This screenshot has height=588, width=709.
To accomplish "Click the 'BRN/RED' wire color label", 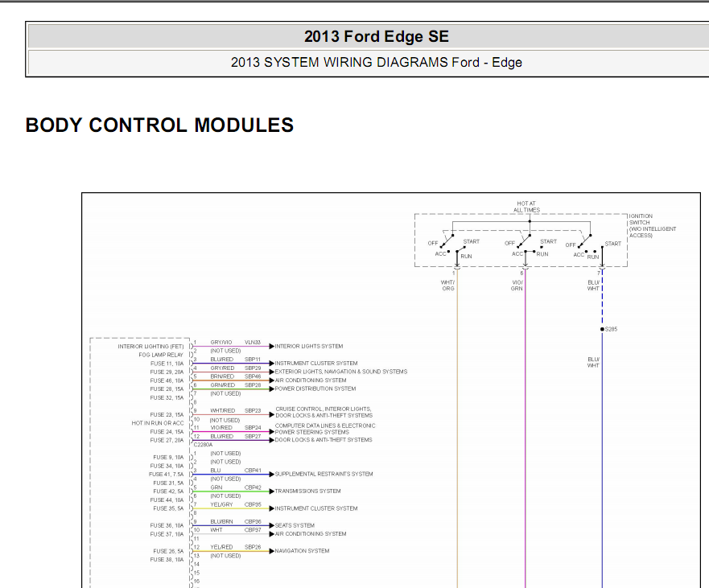I will click(222, 376).
